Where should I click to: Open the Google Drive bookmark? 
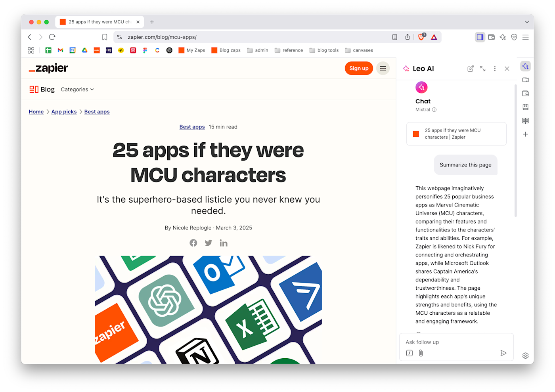(85, 50)
